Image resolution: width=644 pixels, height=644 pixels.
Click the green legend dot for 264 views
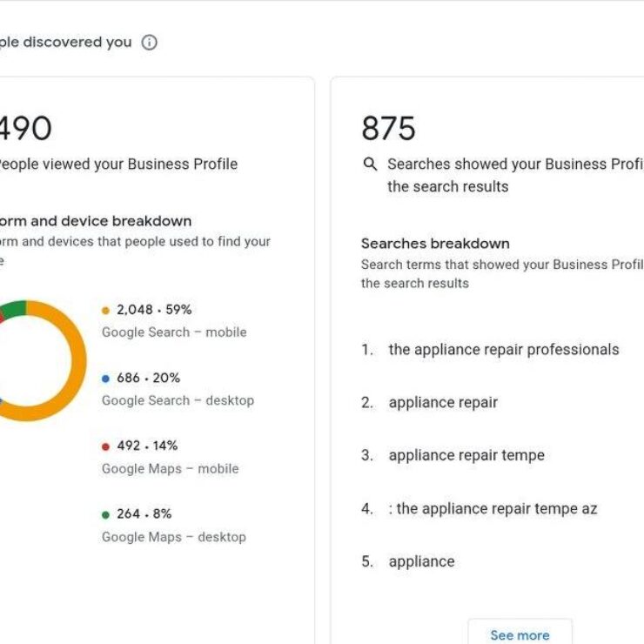tap(106, 514)
